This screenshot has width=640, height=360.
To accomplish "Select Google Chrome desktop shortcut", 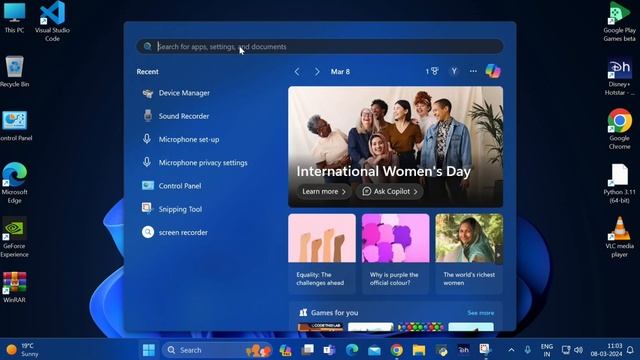I will (x=619, y=129).
